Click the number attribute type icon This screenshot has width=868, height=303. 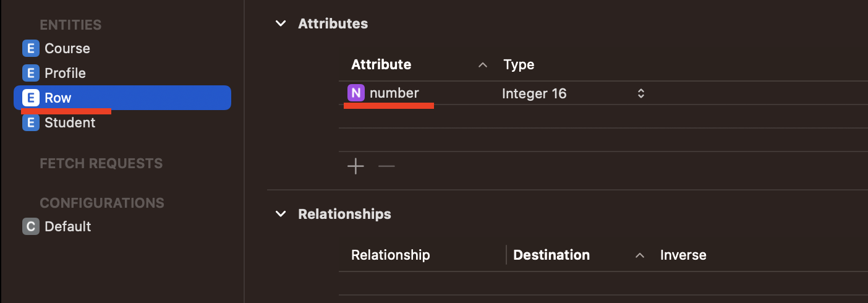click(355, 93)
